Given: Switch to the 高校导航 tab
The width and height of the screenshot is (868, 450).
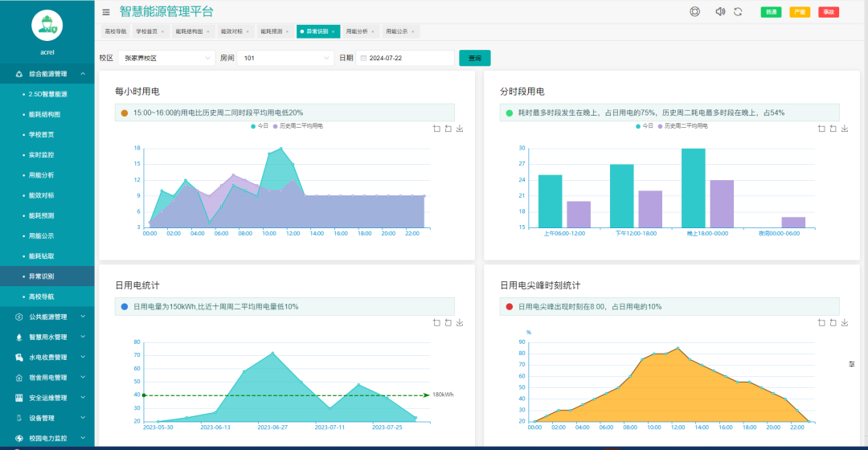Looking at the screenshot, I should point(116,31).
